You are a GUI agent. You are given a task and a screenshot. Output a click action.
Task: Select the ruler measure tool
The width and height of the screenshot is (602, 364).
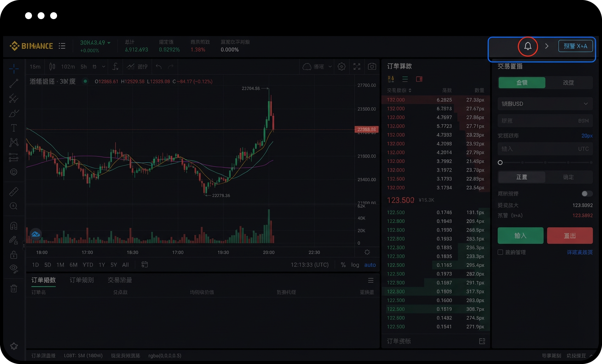coord(14,192)
